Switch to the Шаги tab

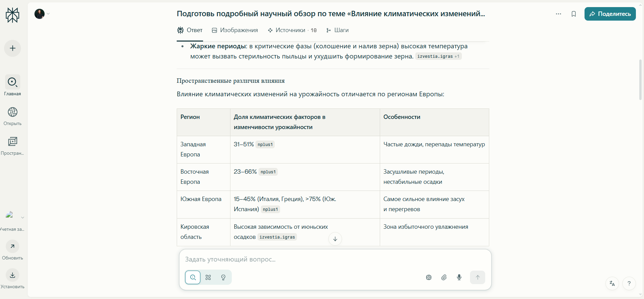coord(337,30)
